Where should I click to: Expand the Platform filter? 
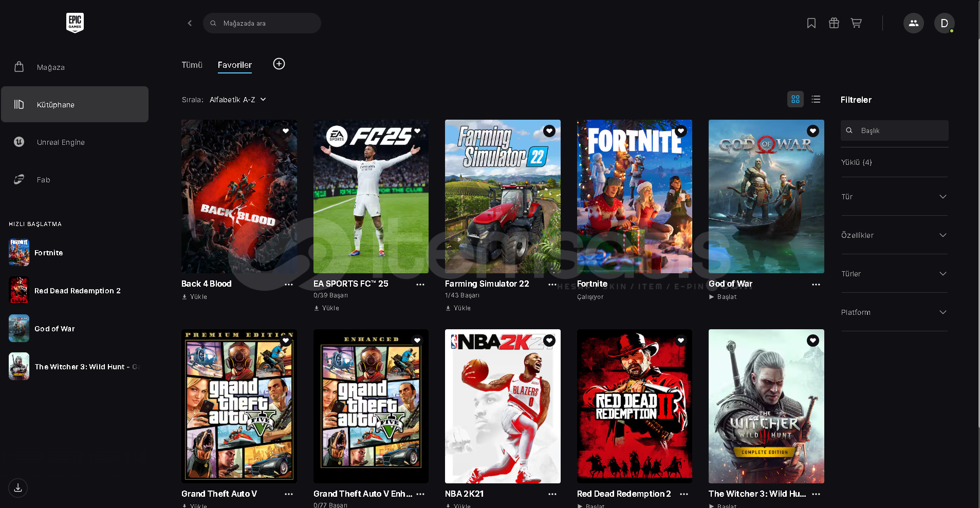tap(894, 312)
